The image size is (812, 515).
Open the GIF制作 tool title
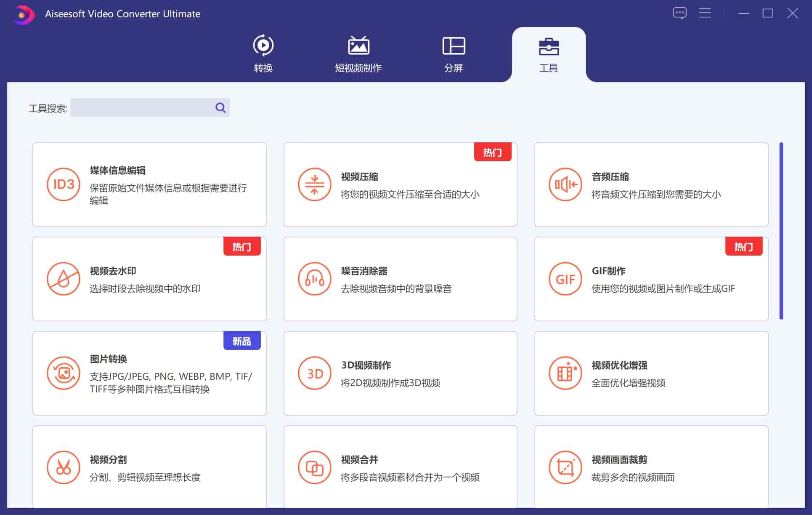click(609, 271)
